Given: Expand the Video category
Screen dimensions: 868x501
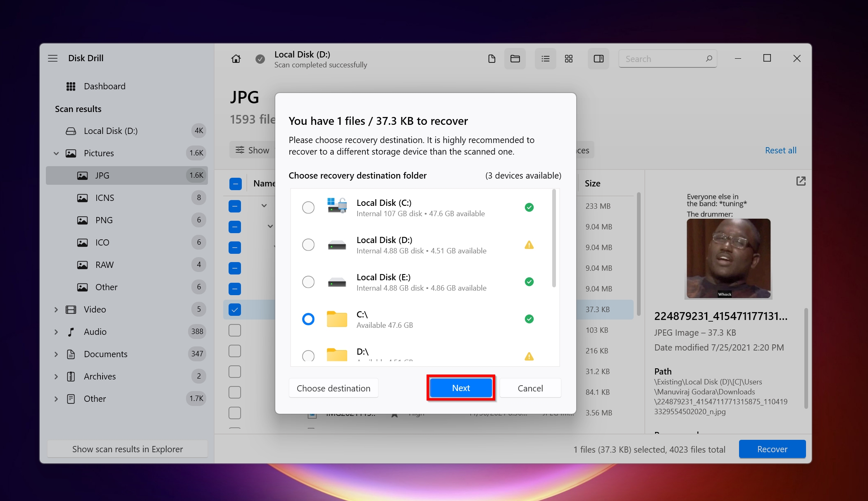Looking at the screenshot, I should click(x=56, y=310).
